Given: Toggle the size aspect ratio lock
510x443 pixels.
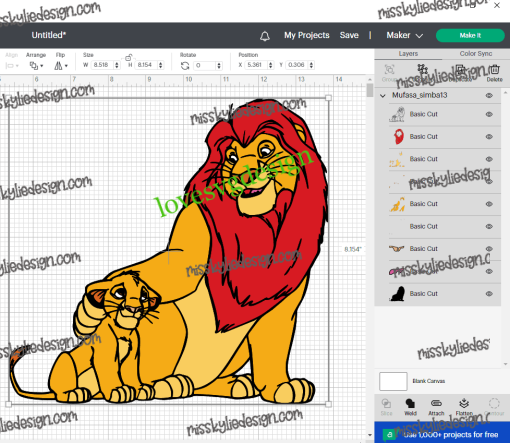Looking at the screenshot, I should [x=129, y=57].
